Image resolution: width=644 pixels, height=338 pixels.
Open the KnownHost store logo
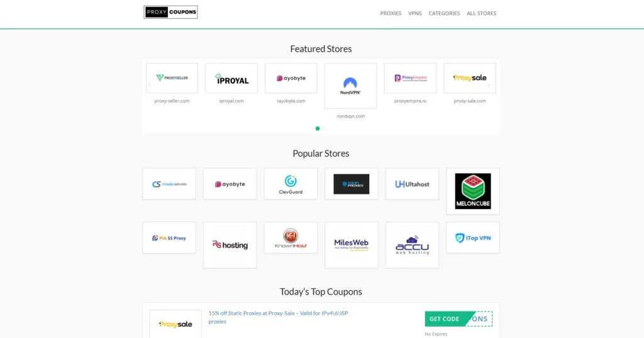[291, 238]
